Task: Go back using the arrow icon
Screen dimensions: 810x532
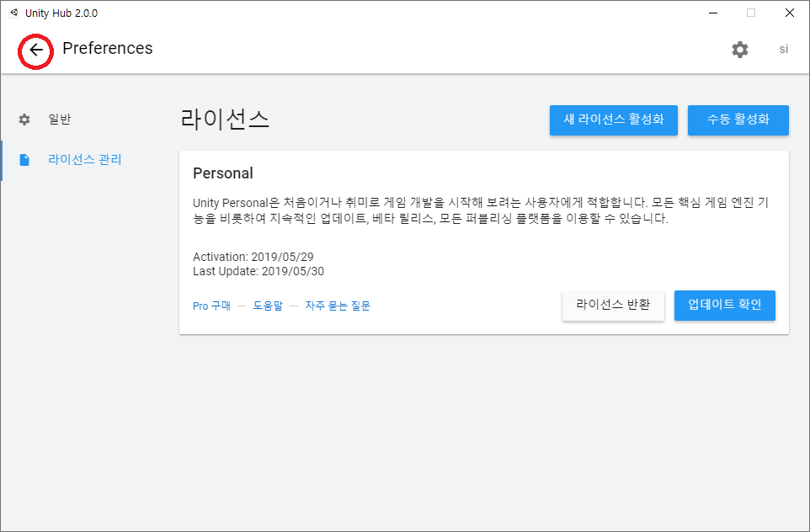Action: pos(35,51)
